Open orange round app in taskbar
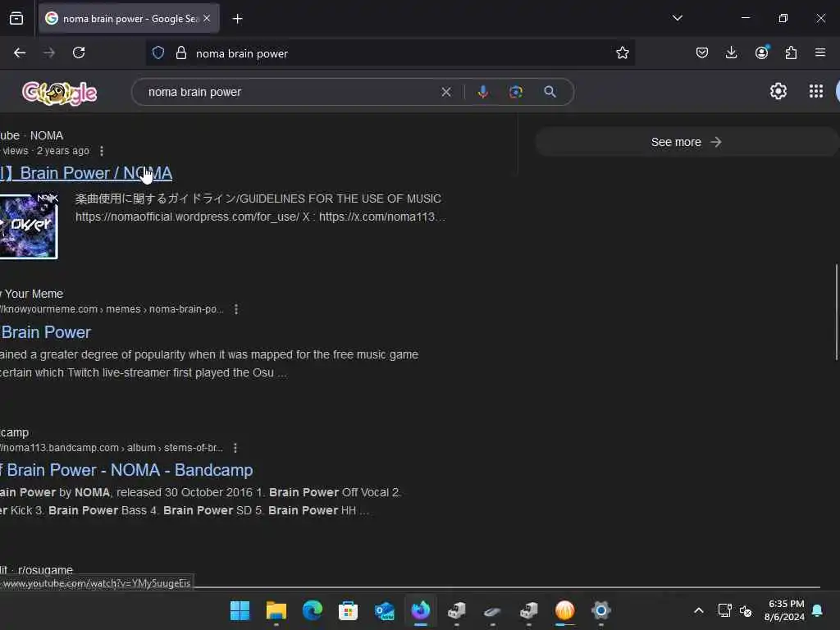The height and width of the screenshot is (630, 840). (564, 610)
